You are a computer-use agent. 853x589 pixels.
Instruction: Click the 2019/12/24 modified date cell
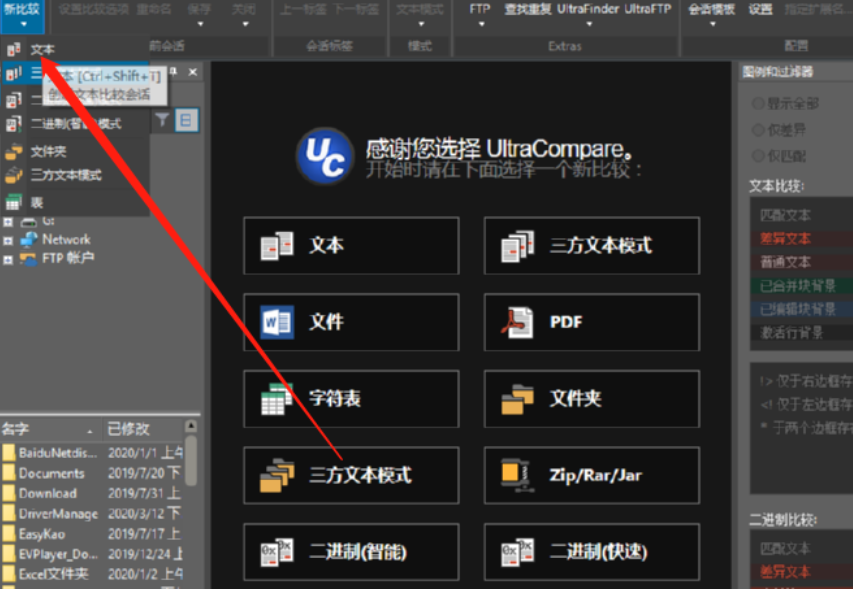[x=145, y=554]
